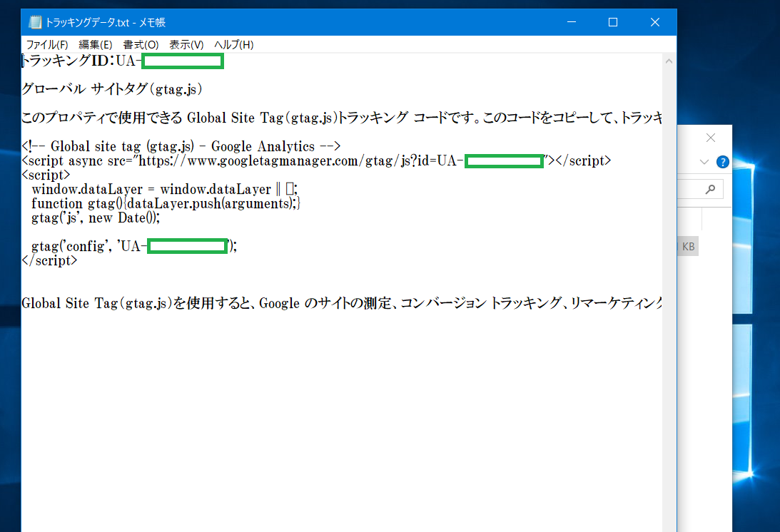This screenshot has width=780, height=532.
Task: Click the Notepad icon in the title bar
Action: (x=35, y=22)
